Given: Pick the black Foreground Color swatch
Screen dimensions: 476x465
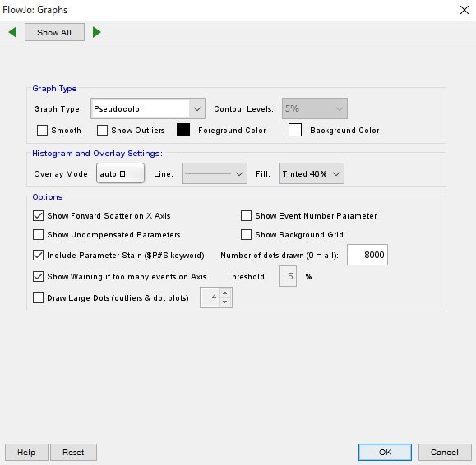Looking at the screenshot, I should [183, 130].
